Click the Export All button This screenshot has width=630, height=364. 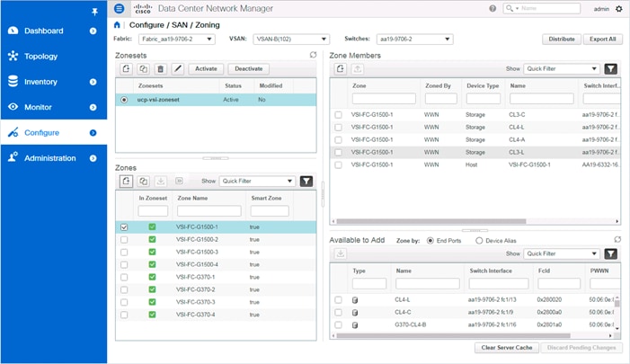[x=603, y=39]
